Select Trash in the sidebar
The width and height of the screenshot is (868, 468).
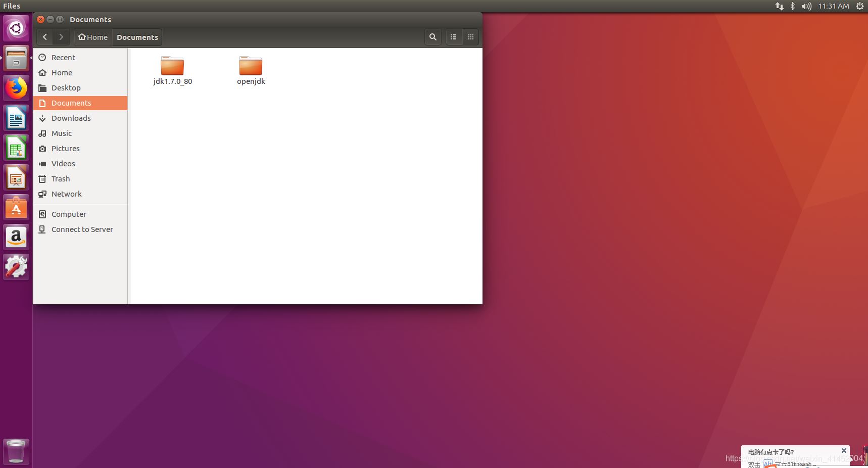[61, 179]
